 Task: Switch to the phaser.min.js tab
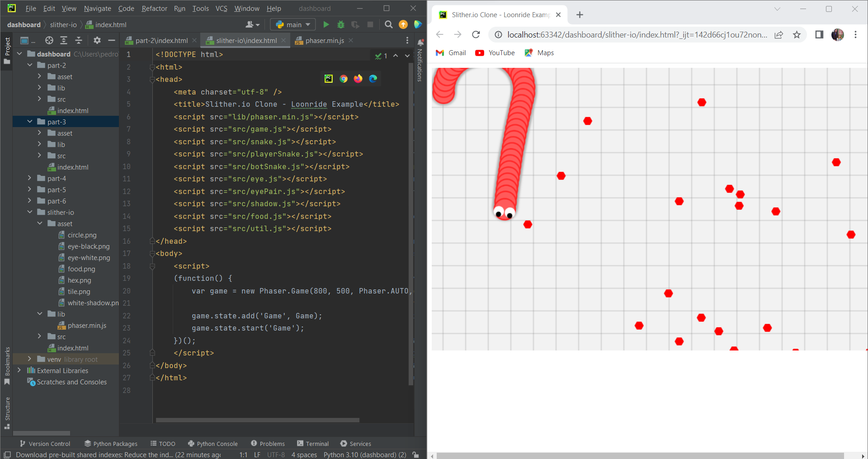pyautogui.click(x=324, y=40)
